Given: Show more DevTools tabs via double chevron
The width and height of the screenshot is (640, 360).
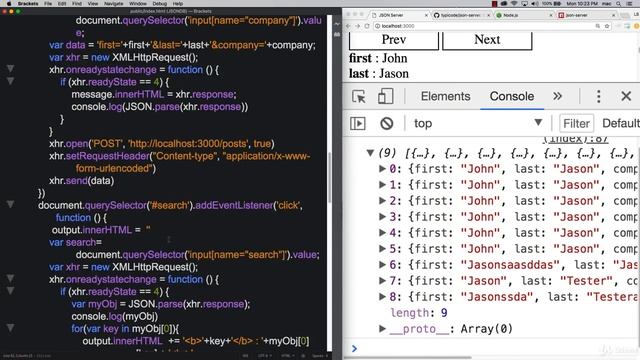Looking at the screenshot, I should 557,96.
